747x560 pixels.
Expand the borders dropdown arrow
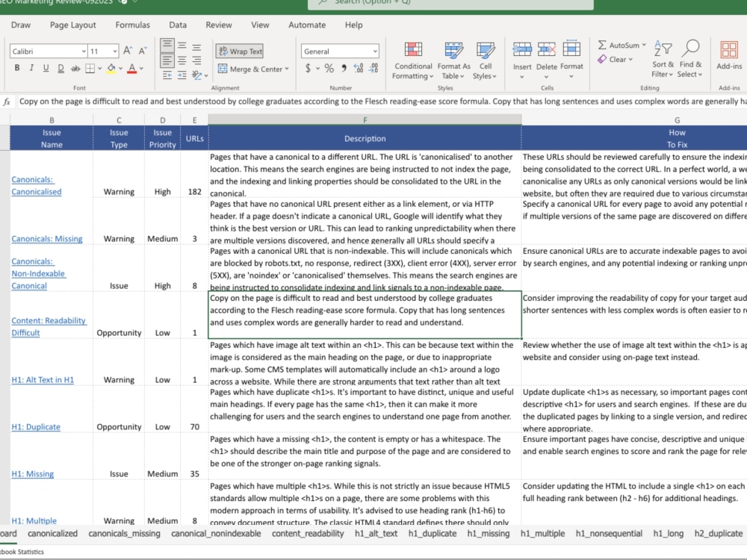[99, 68]
